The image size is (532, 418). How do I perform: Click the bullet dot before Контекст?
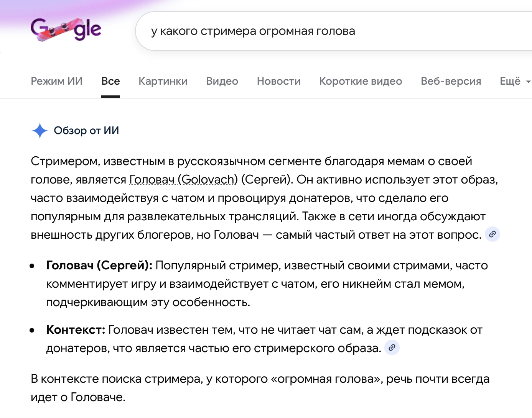click(x=32, y=330)
